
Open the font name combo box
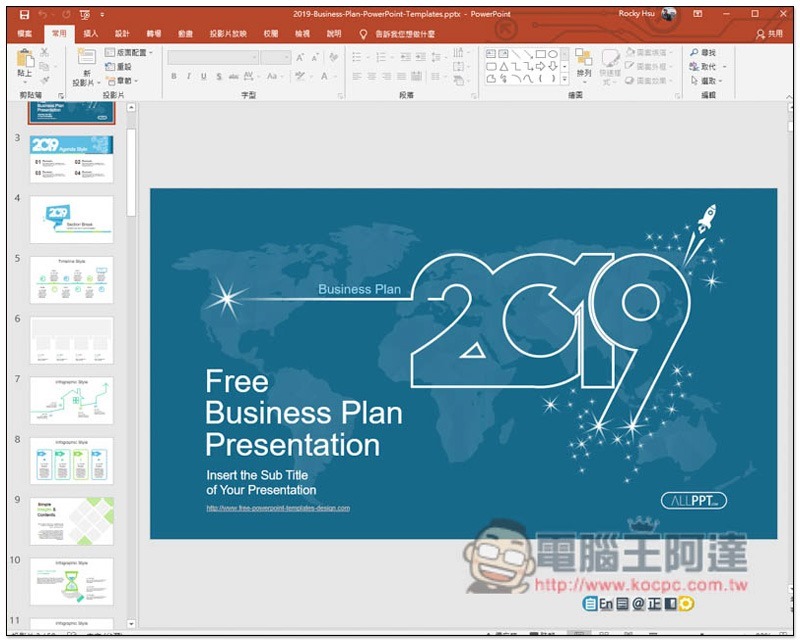click(x=213, y=57)
